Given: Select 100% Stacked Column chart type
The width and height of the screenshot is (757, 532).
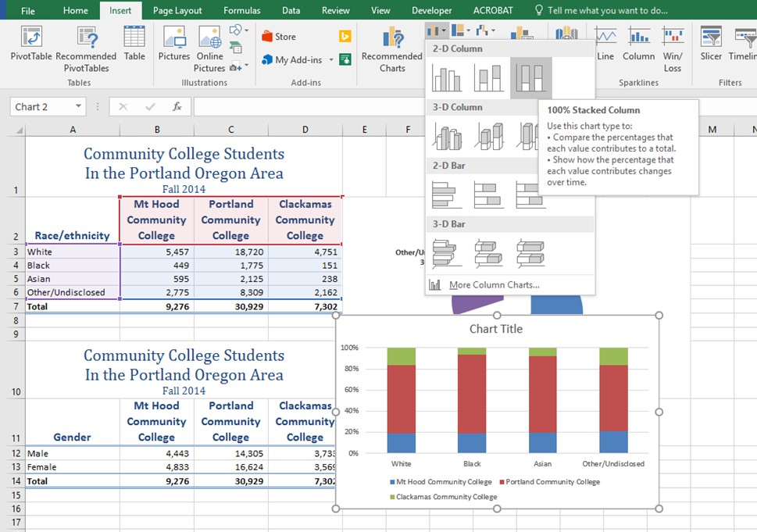Looking at the screenshot, I should point(530,78).
